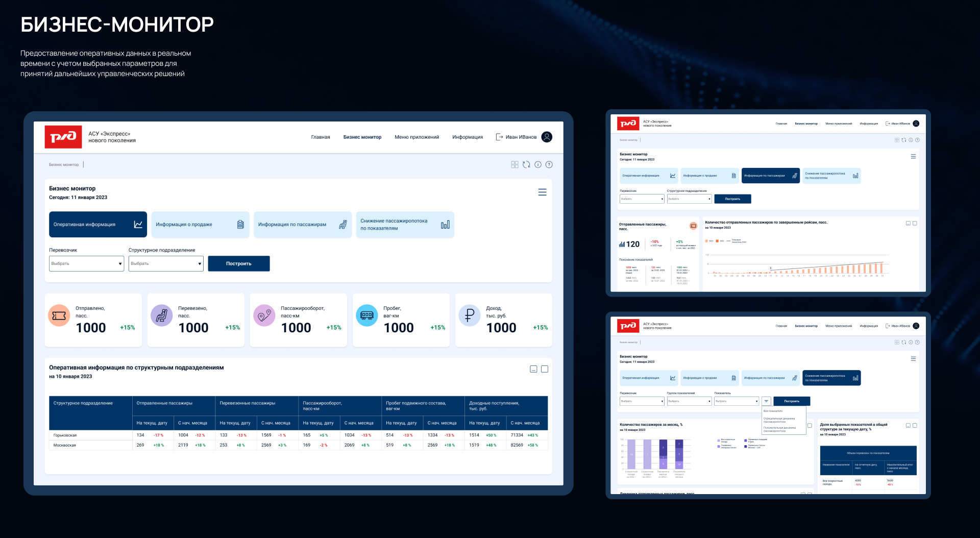This screenshot has height=538, width=980.
Task: Click the grid layout icon in the large dashboard
Action: [514, 164]
